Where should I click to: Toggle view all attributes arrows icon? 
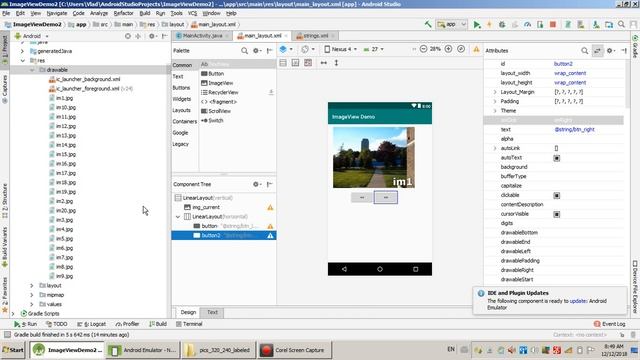point(597,51)
